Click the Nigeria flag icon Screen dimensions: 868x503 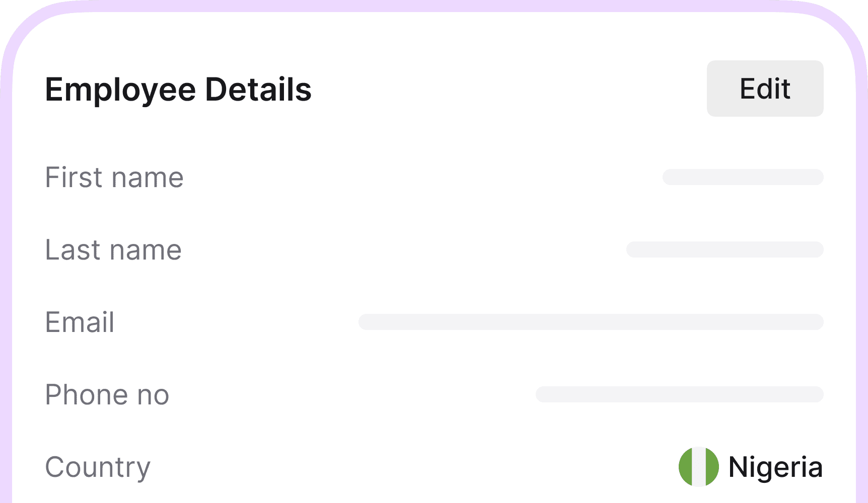click(x=698, y=467)
